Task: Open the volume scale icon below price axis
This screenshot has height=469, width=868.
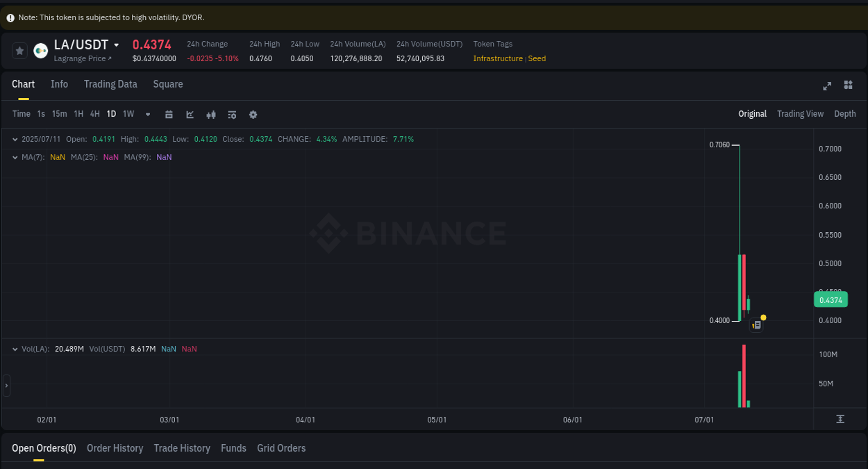Action: pos(840,419)
